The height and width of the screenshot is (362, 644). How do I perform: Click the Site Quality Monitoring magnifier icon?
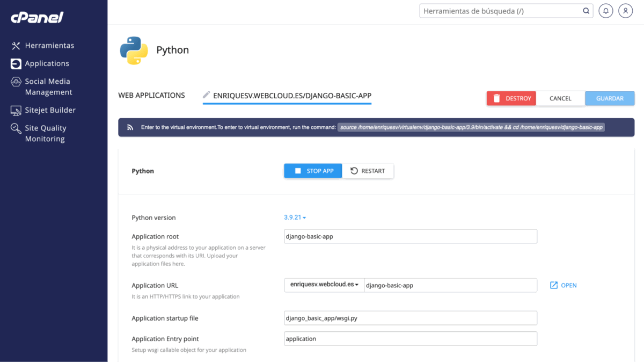tap(16, 128)
